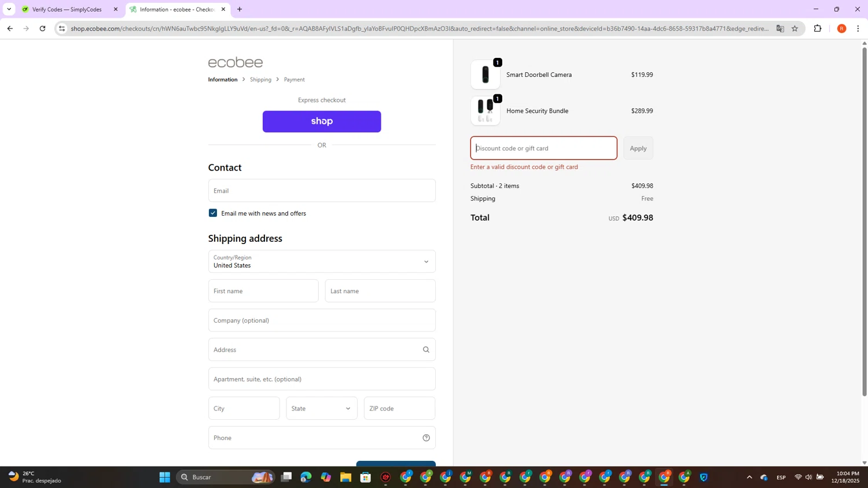Focus the Discount code or gift card field
Screen dimensions: 868x488
click(x=543, y=148)
